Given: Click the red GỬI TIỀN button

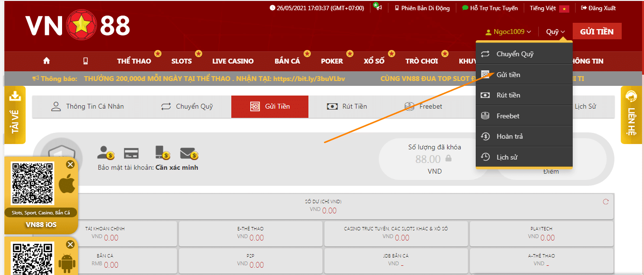Looking at the screenshot, I should (597, 32).
